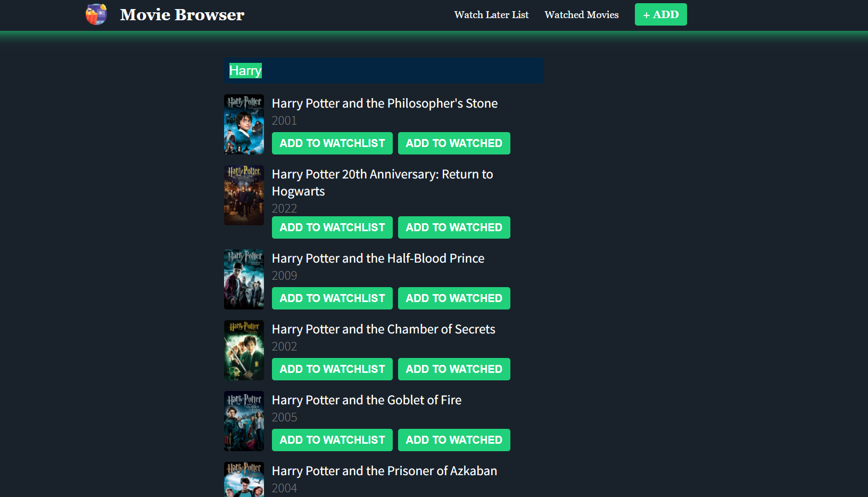
Task: Focus the search field containing Harry
Action: tap(384, 71)
